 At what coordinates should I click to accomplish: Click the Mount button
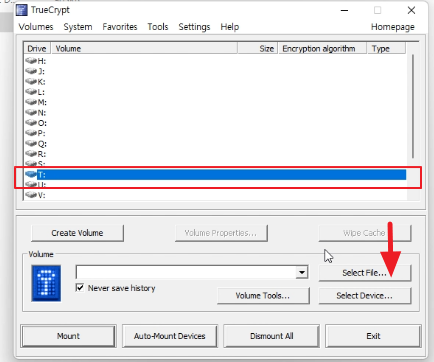(x=68, y=336)
